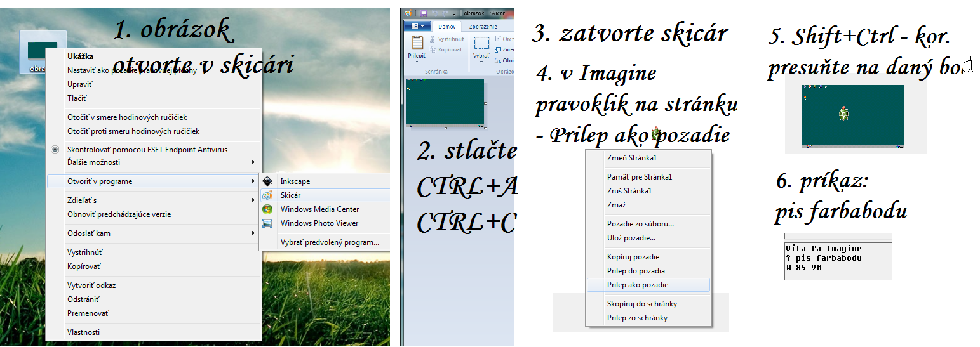Screen dimensions: 980x347
Task: Click the resize icon in the Obrázok group
Action: 498,49
